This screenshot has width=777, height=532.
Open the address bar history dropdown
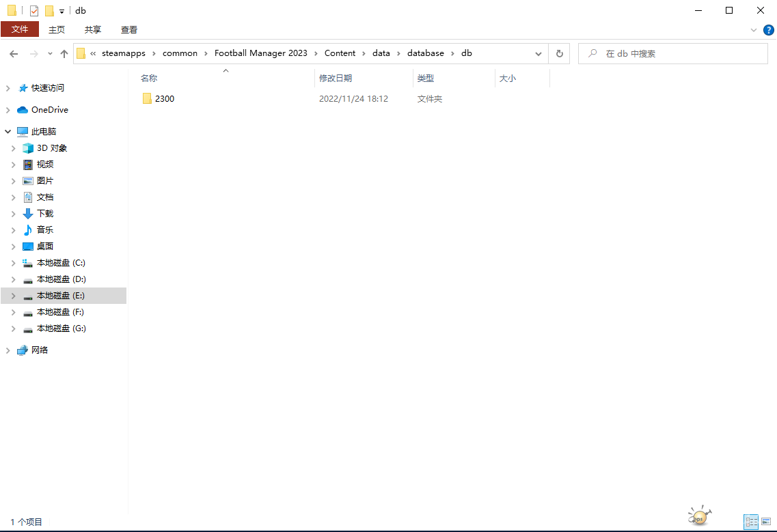(539, 53)
